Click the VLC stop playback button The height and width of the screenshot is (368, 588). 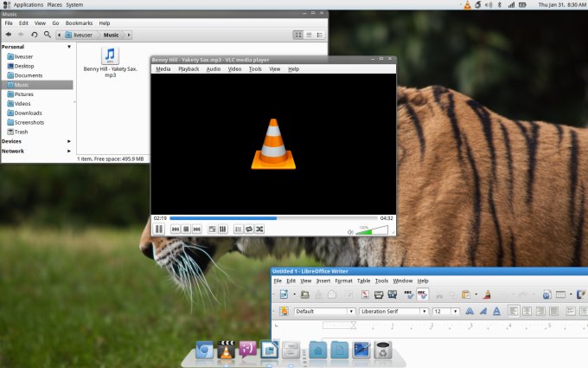tap(186, 229)
